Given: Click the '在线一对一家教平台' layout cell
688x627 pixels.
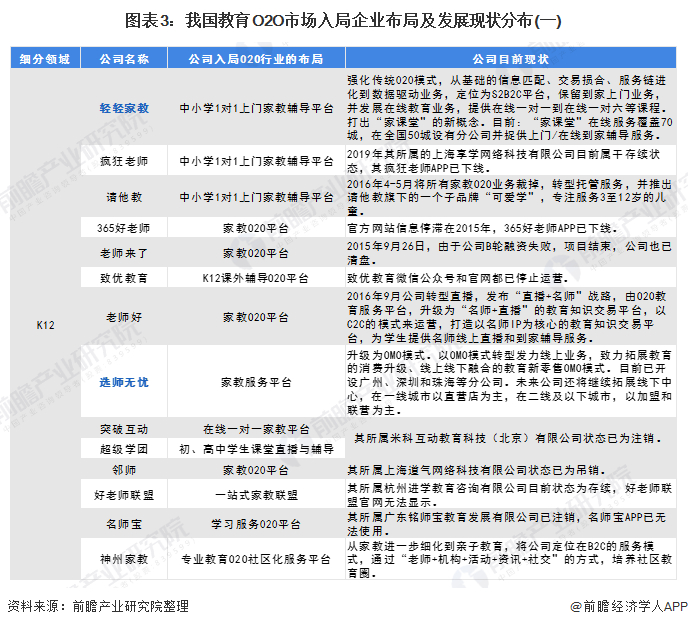Looking at the screenshot, I should coord(256,429).
